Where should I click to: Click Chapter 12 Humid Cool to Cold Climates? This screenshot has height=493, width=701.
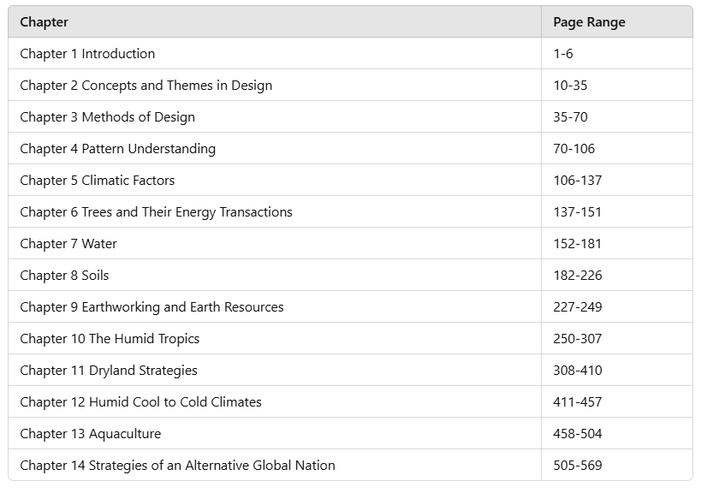click(141, 402)
